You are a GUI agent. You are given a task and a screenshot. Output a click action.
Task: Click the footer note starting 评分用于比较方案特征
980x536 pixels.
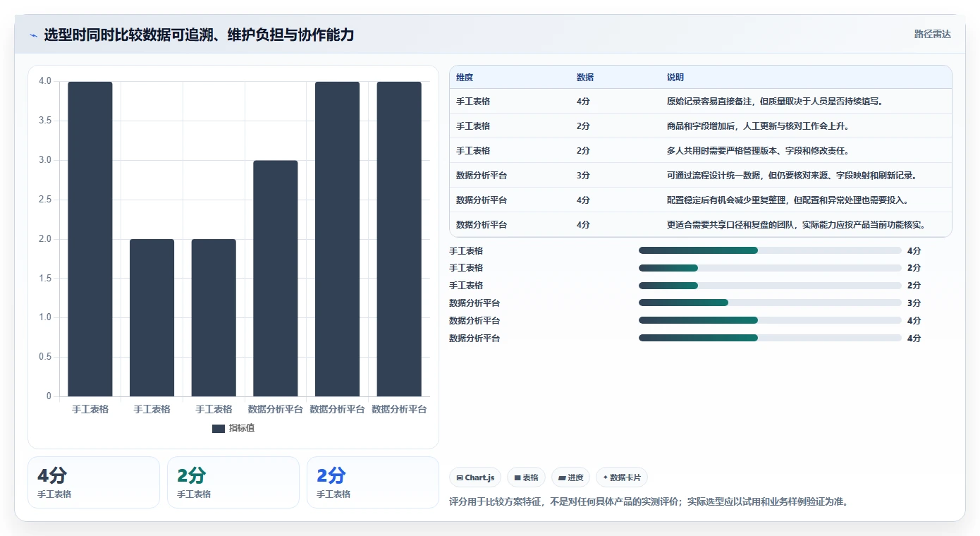649,502
